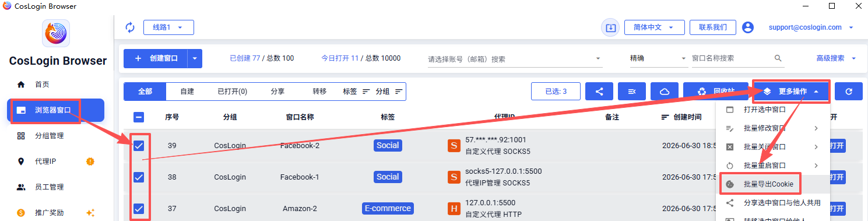Click the clear-list icon button in toolbar
Screen dimensions: 868x221
click(x=632, y=92)
